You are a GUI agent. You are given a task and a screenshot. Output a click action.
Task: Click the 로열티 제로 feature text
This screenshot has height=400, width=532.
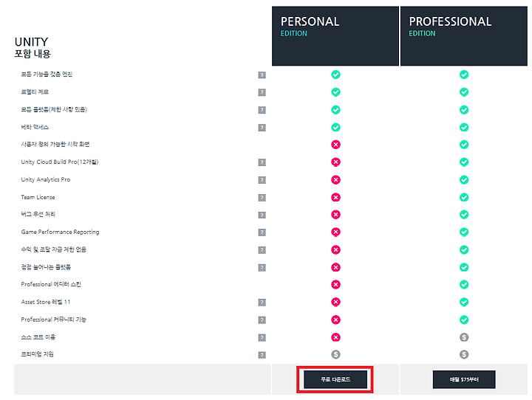coord(35,92)
